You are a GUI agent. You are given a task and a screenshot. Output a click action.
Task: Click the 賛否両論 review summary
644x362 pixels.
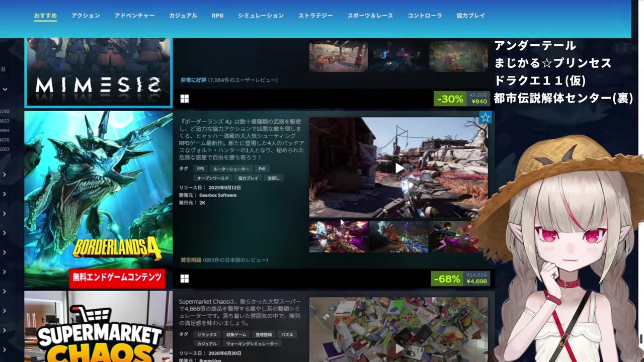191,260
